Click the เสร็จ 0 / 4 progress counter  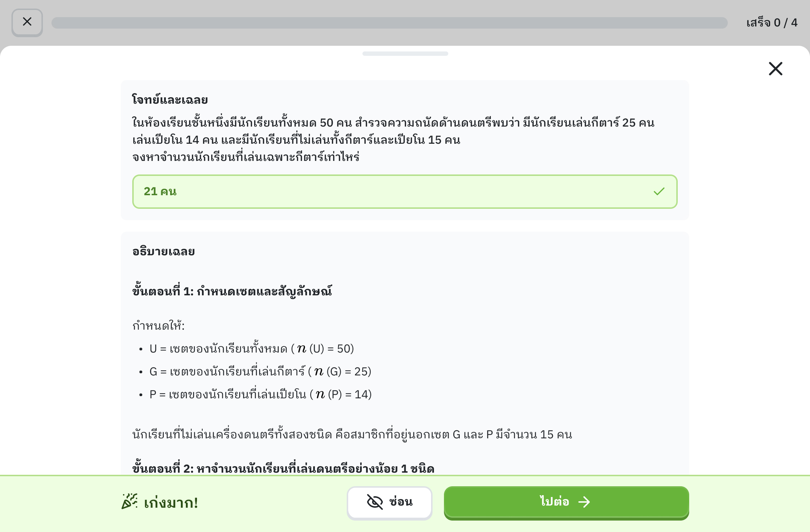tap(772, 23)
